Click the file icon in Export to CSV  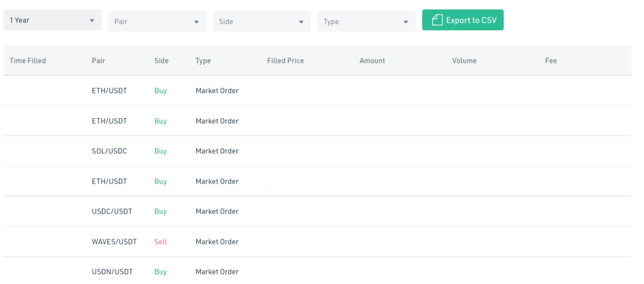pyautogui.click(x=437, y=20)
